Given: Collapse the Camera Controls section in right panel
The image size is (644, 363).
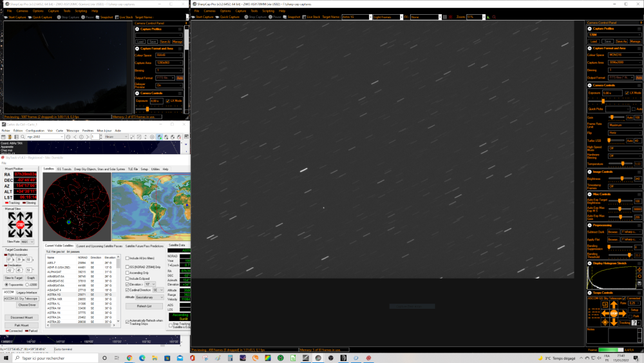Looking at the screenshot, I should (x=589, y=85).
